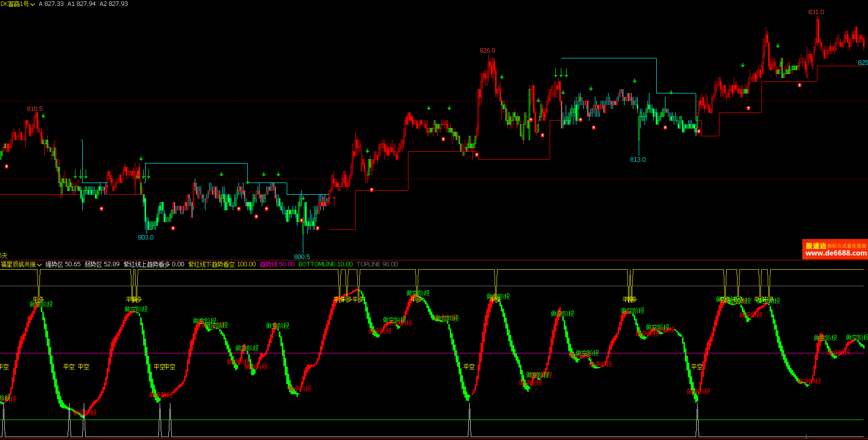Image resolution: width=868 pixels, height=440 pixels.
Task: Select the yellow 紫红线下趋势看空 100.00 legend
Action: (222, 264)
